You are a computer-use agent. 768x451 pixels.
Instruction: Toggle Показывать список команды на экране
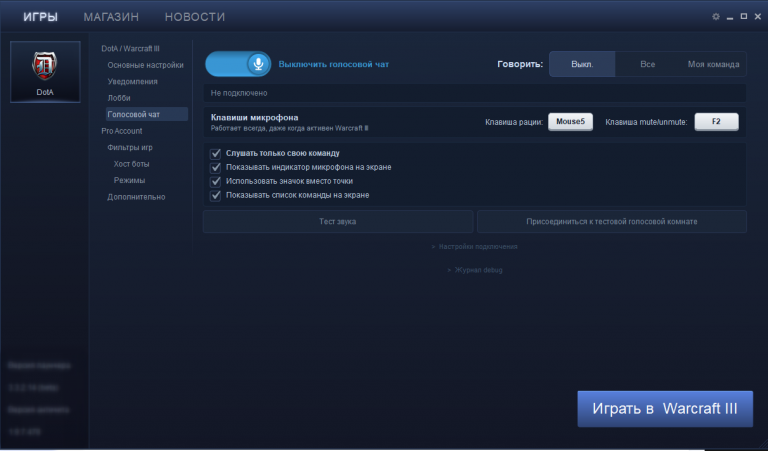coord(216,195)
